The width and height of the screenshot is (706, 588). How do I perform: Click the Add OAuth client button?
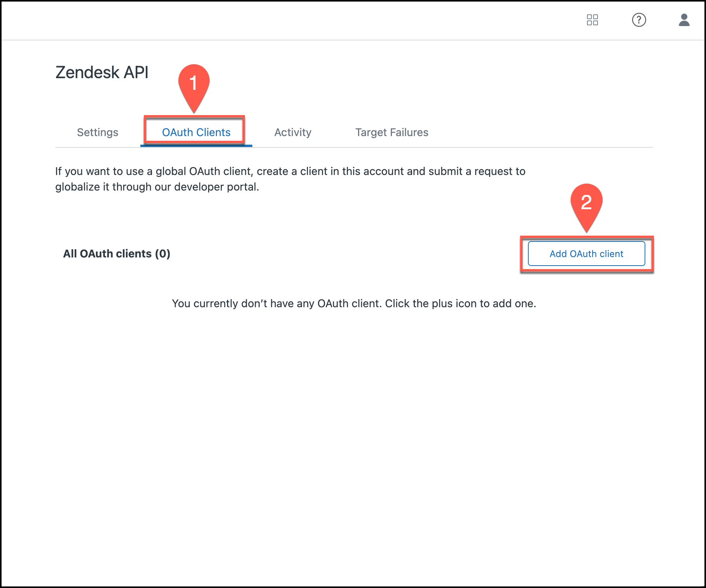(586, 254)
